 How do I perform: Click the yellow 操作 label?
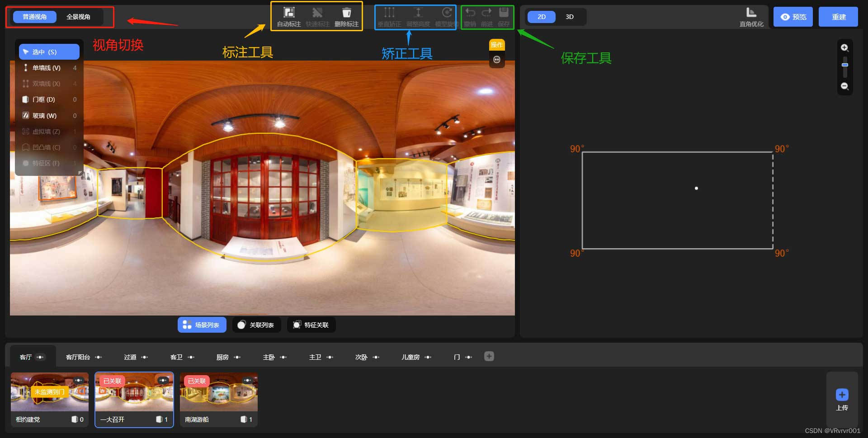[497, 45]
